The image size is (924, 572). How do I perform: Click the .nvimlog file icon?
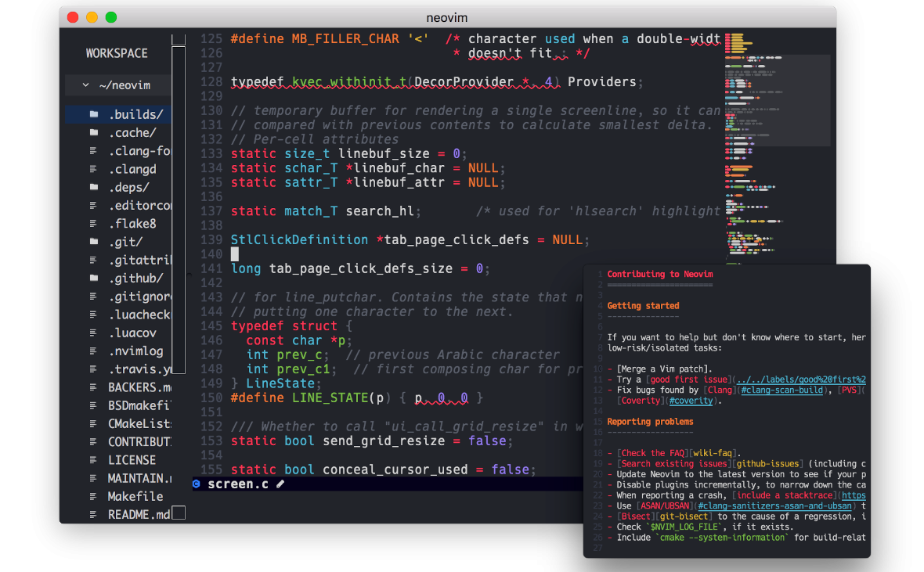point(93,351)
